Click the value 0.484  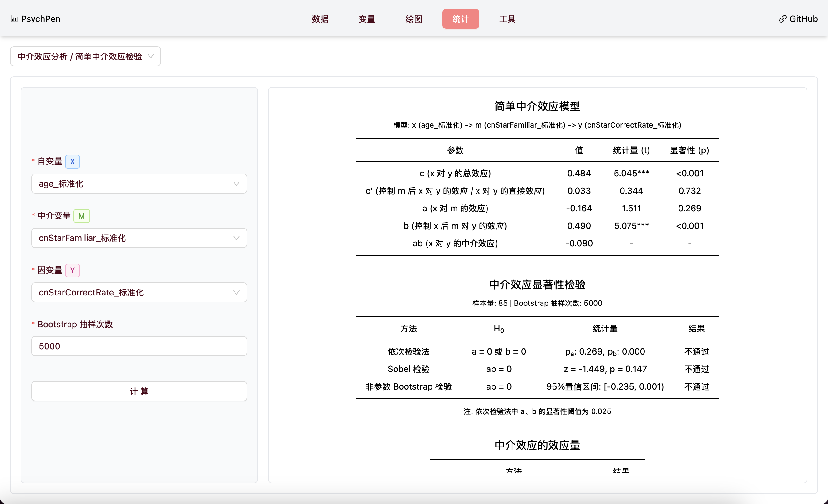tap(579, 174)
